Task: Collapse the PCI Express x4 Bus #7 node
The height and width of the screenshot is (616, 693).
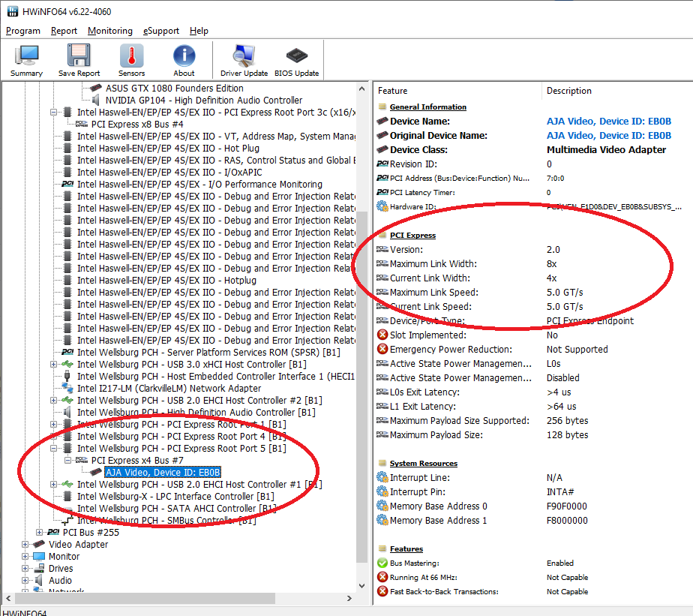Action: tap(67, 460)
